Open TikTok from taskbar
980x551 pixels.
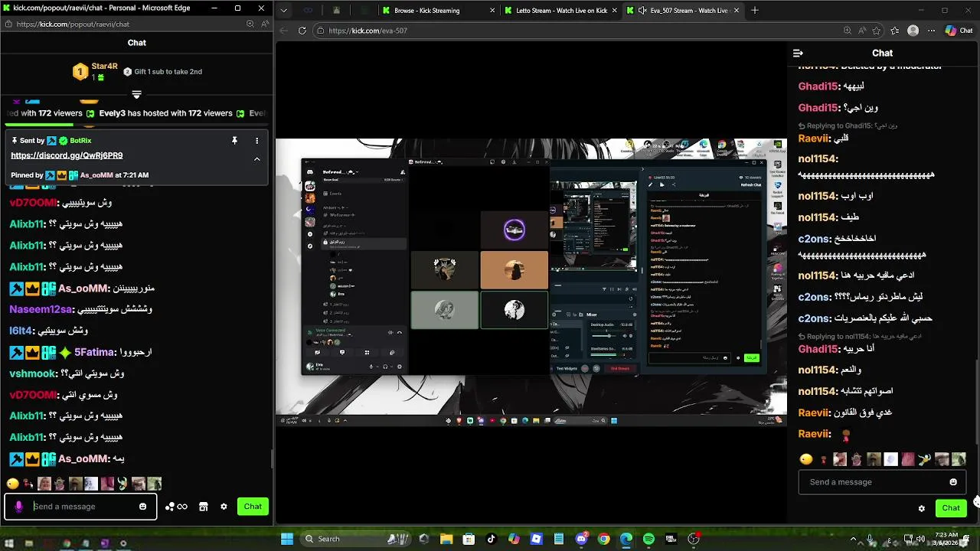tap(492, 539)
